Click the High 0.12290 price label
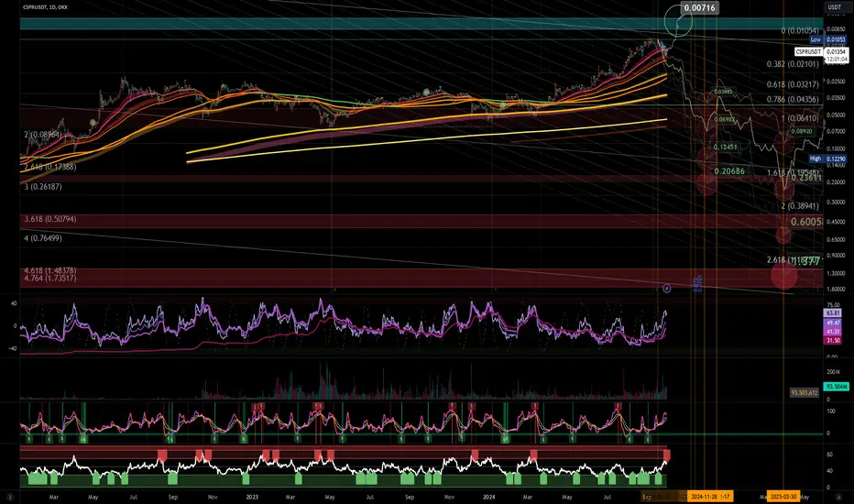Viewport: 854px width, 504px height. [x=827, y=159]
